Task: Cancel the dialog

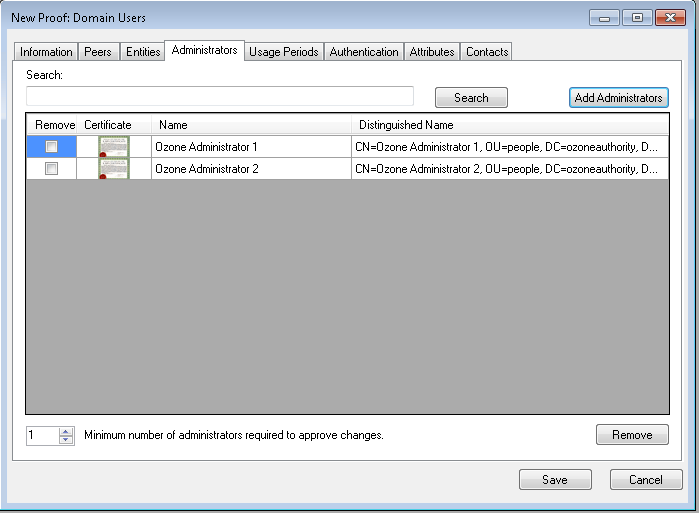Action: (x=646, y=480)
